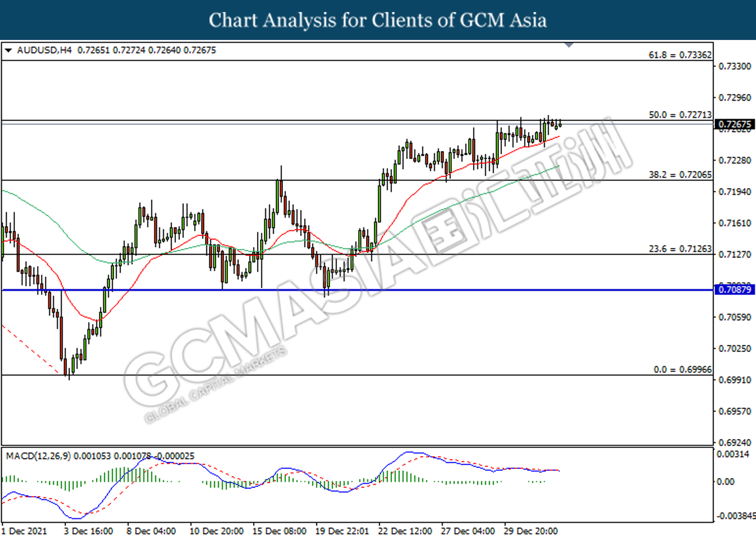
Task: Click the 38.2 = 0.72065 Fibonacci label
Action: (x=680, y=175)
